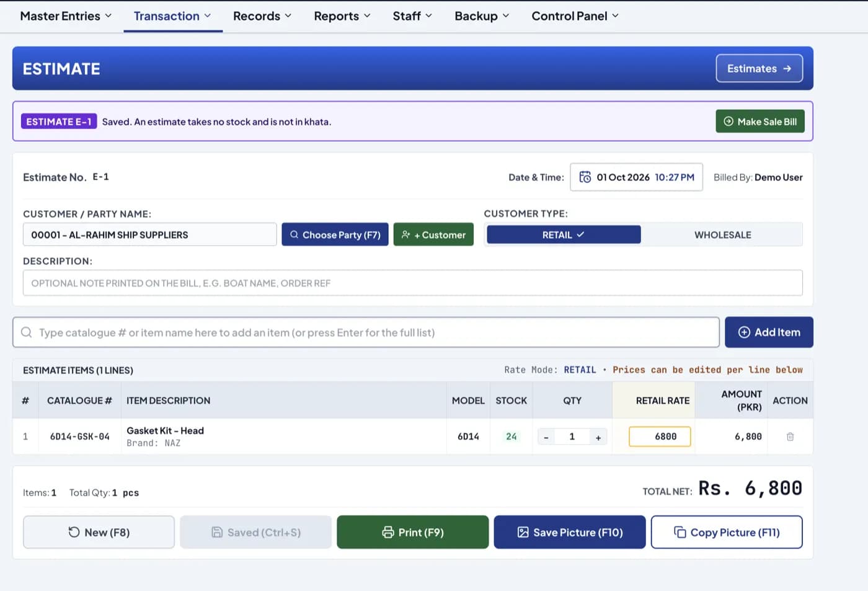The image size is (868, 591).
Task: Click the Add Item button
Action: [769, 332]
